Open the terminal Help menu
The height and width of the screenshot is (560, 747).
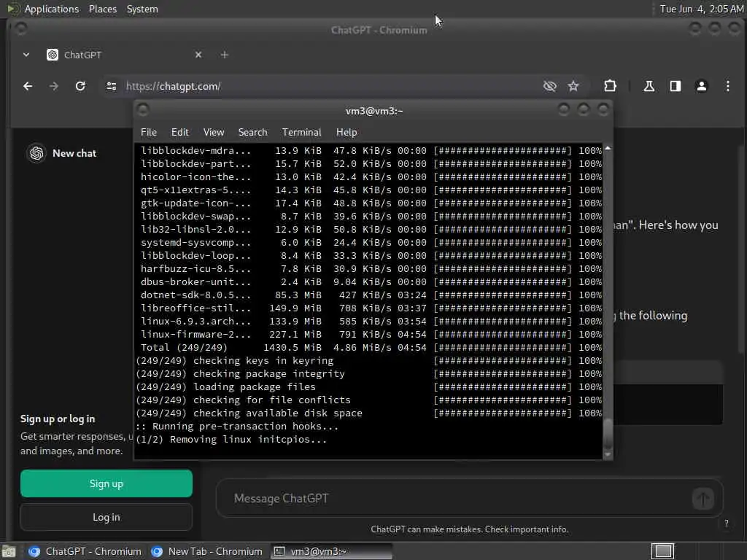click(x=347, y=133)
